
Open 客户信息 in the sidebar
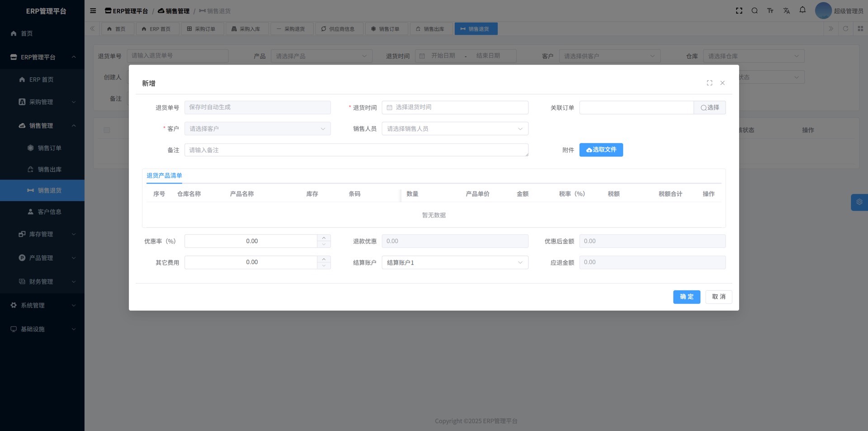(x=49, y=212)
